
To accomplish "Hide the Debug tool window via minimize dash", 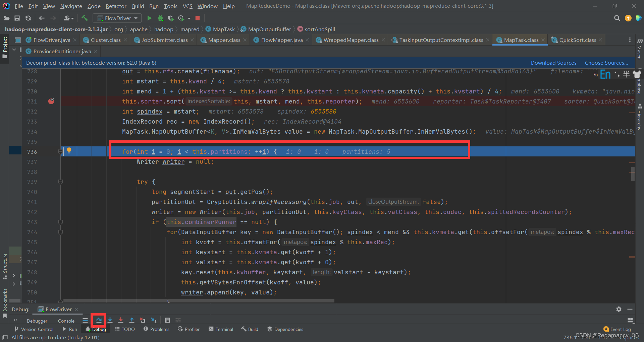I will 630,309.
